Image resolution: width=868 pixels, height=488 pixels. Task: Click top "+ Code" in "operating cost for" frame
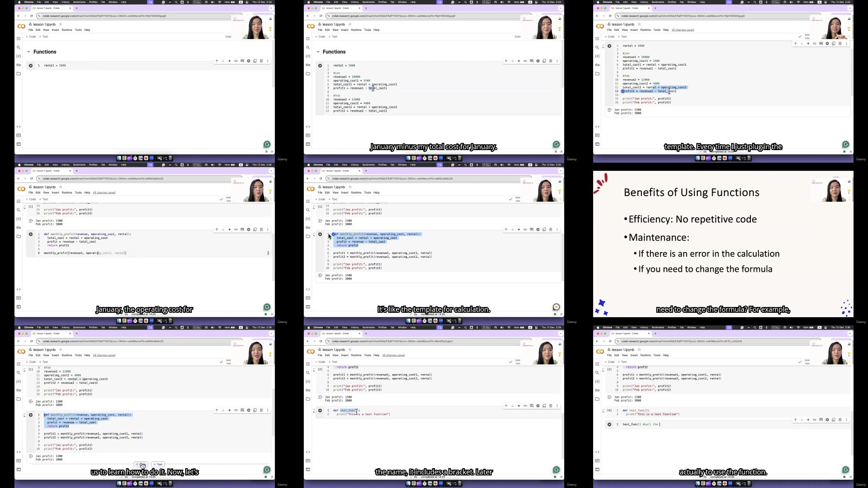(31, 199)
